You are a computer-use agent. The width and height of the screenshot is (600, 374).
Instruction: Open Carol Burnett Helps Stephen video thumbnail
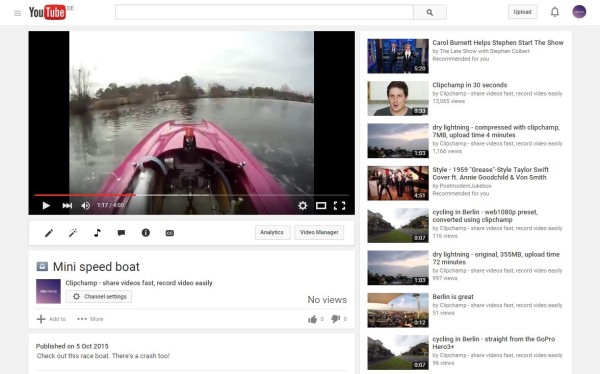(398, 56)
